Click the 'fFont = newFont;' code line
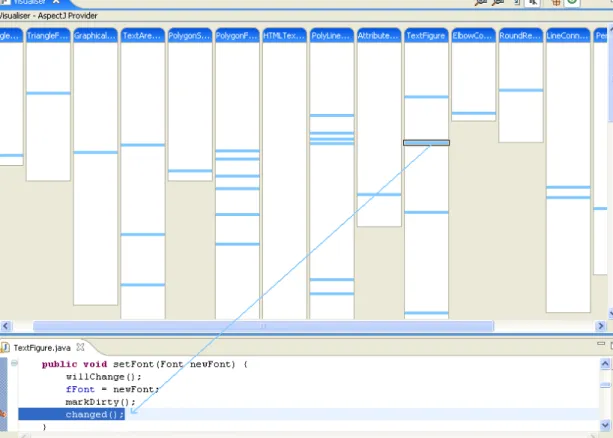 coord(113,390)
